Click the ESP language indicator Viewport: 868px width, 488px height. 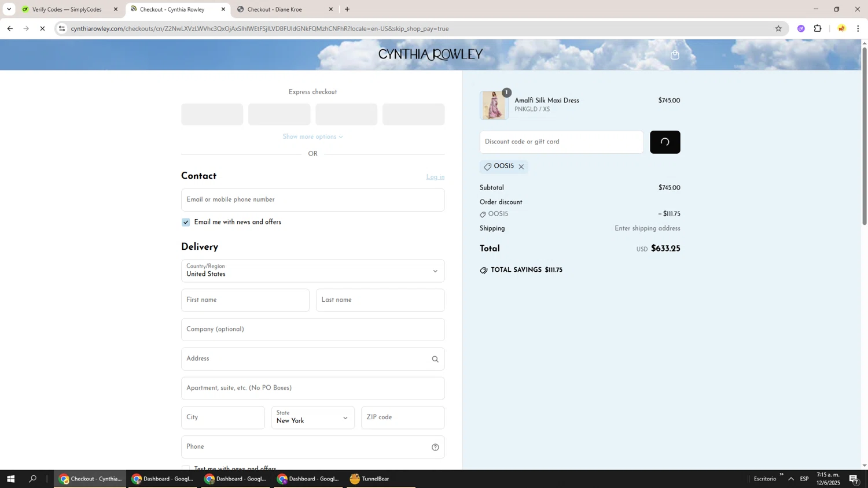[x=804, y=479]
